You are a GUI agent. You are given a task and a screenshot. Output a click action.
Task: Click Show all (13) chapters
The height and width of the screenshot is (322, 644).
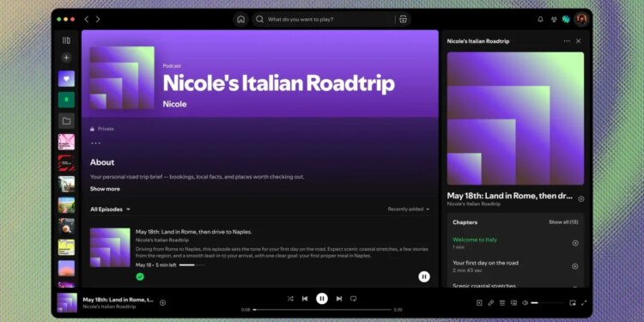click(563, 222)
